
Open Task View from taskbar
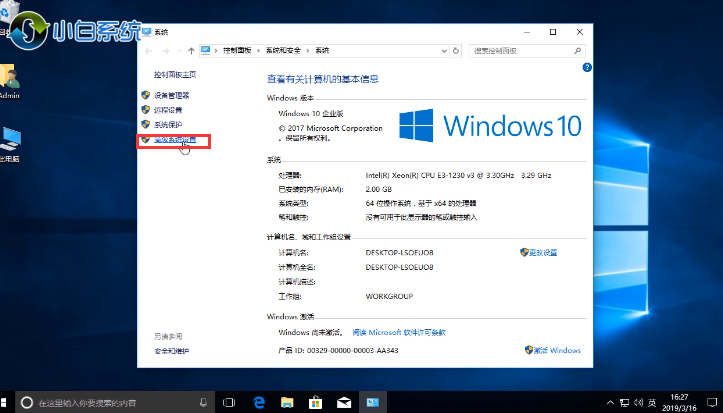pos(229,402)
